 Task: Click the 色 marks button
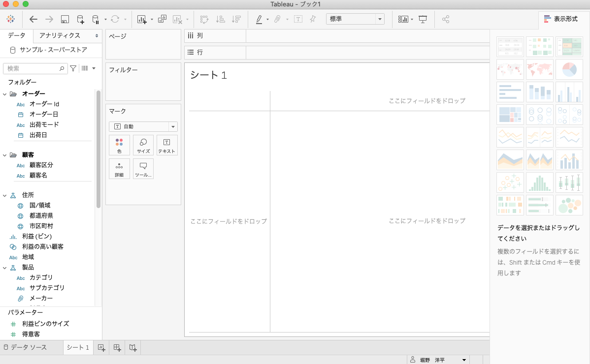click(x=119, y=145)
